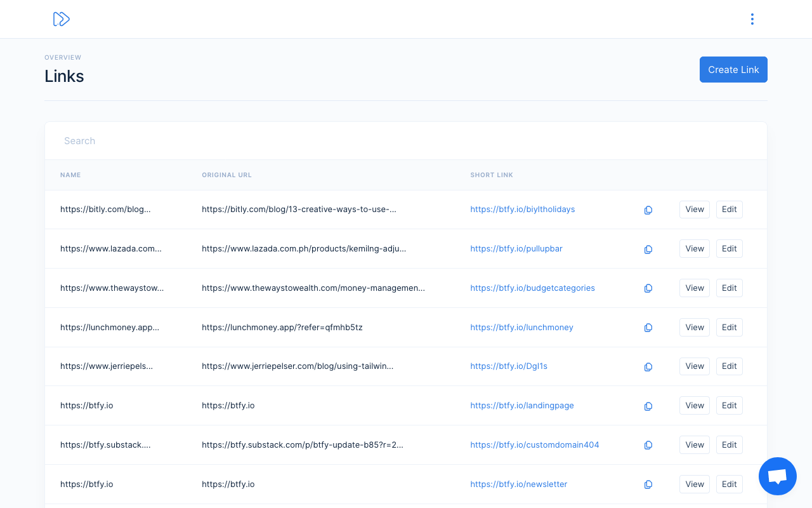Copy the pullupbar short link
Image resolution: width=812 pixels, height=508 pixels.
(648, 250)
